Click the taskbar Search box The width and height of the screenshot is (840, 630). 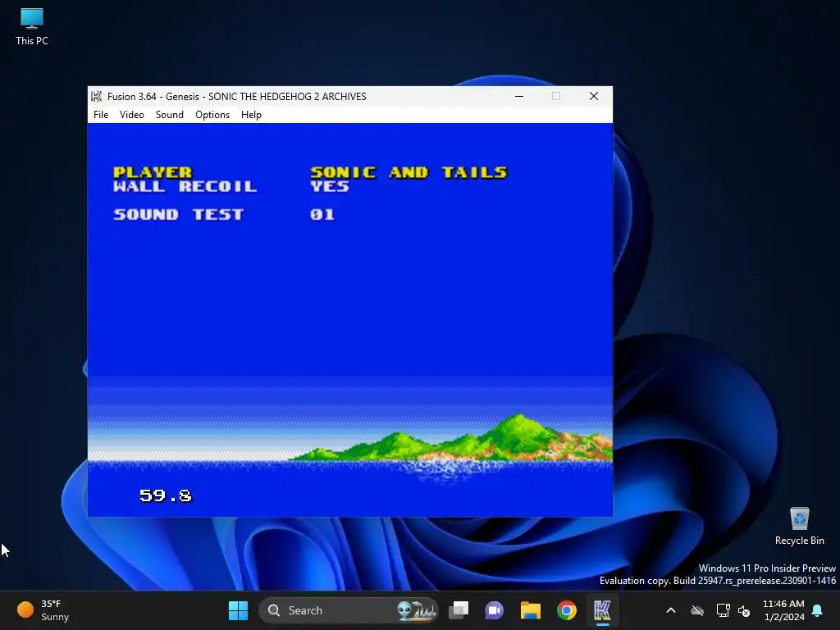[x=348, y=610]
